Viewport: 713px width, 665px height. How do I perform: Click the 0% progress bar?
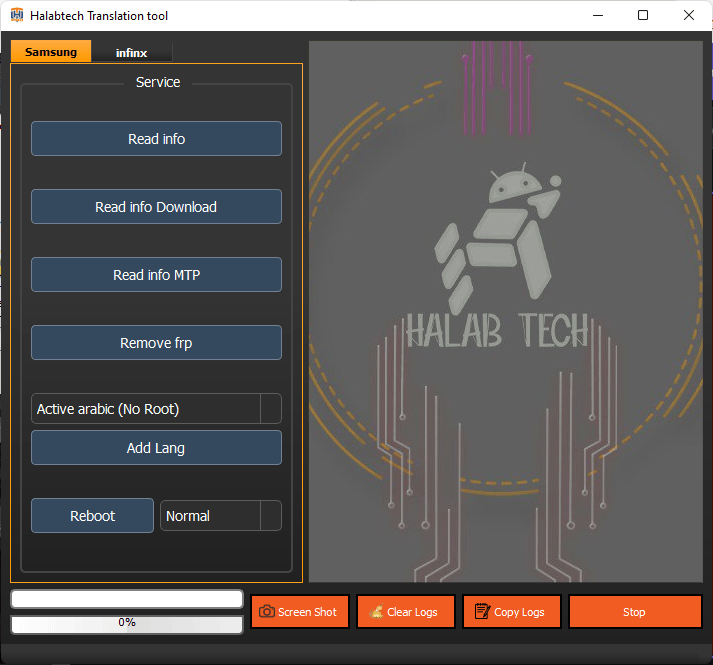click(x=127, y=623)
